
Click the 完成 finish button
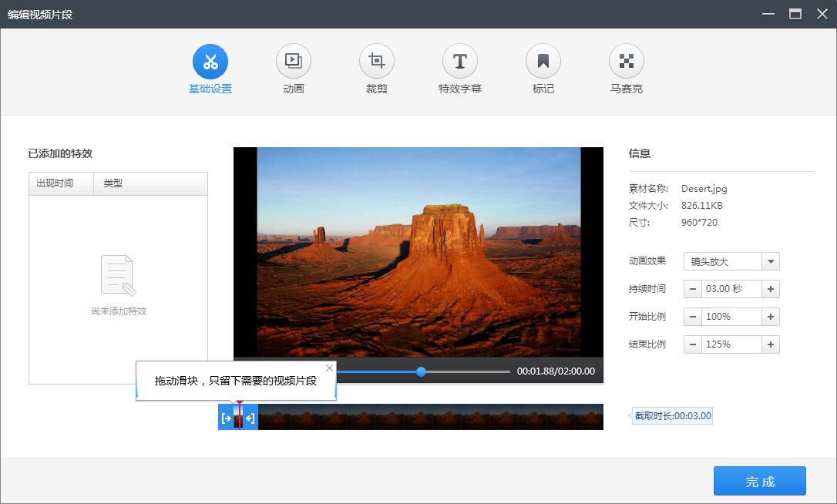tap(760, 481)
